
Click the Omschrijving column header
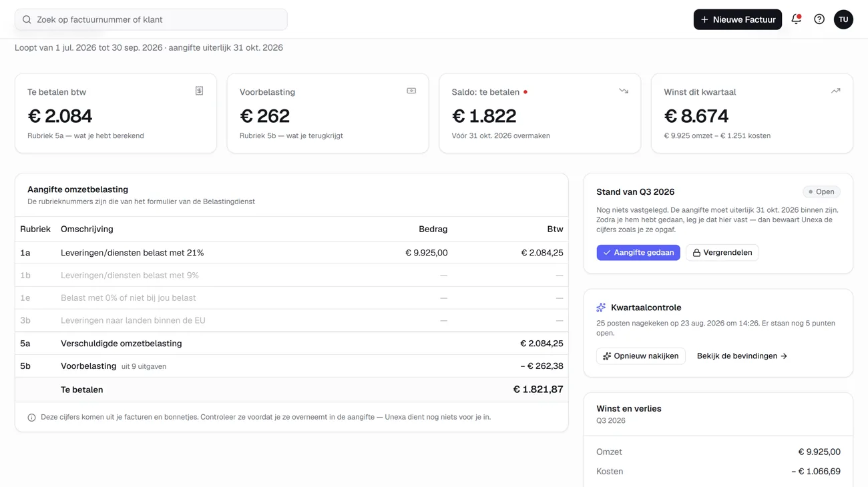(87, 229)
